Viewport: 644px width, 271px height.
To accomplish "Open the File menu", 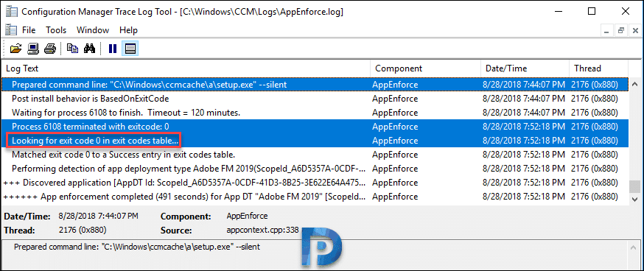I will coord(29,30).
